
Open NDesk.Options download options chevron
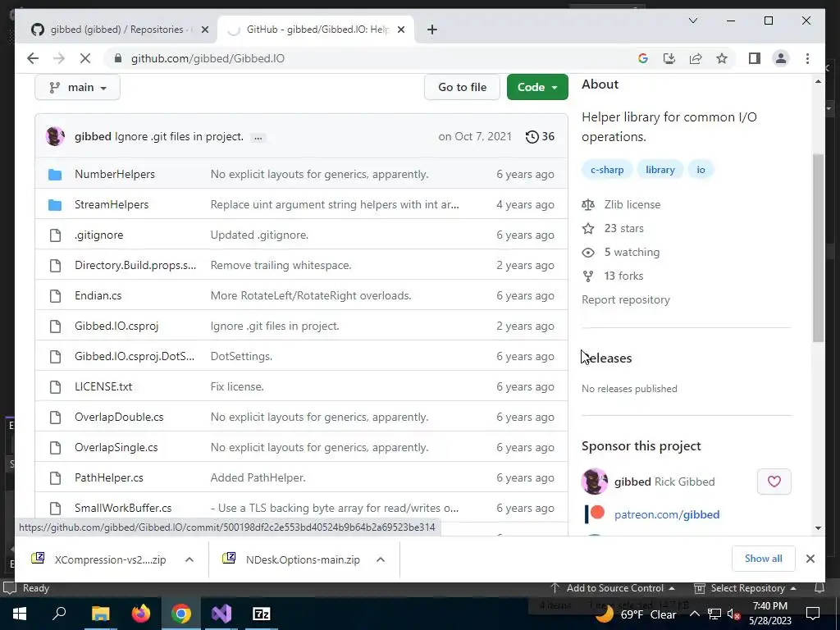pyautogui.click(x=381, y=559)
